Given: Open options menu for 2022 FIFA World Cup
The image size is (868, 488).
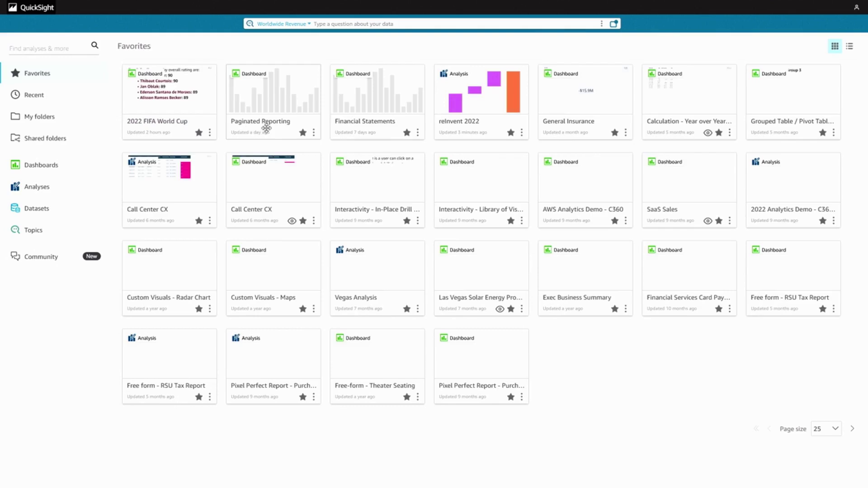Looking at the screenshot, I should (210, 132).
